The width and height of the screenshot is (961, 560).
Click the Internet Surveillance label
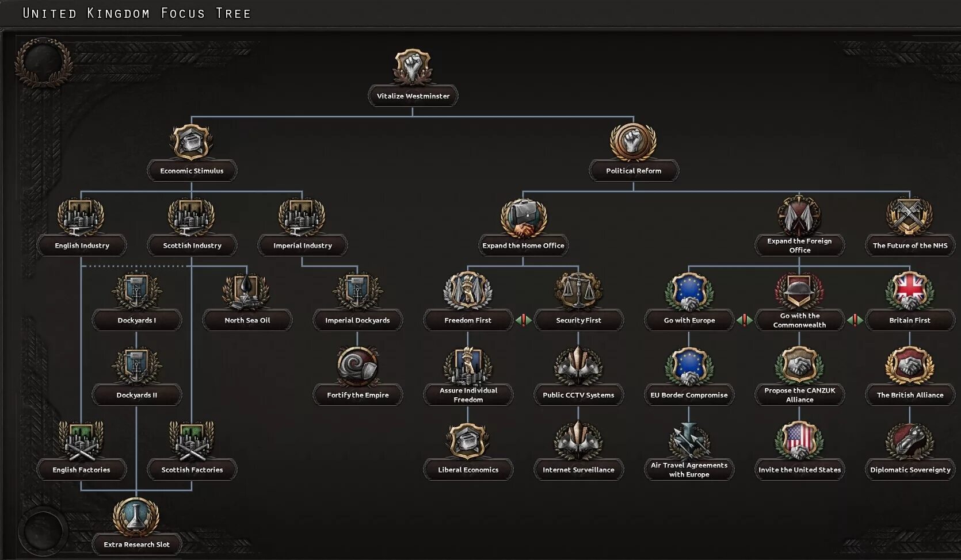pyautogui.click(x=578, y=470)
